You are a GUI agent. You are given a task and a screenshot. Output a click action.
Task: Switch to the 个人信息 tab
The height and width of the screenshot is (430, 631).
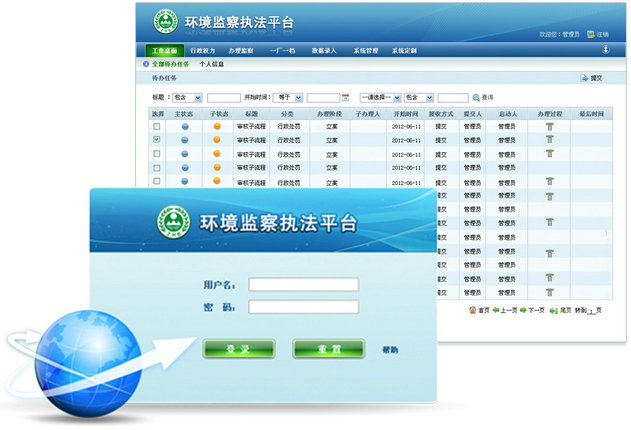click(211, 64)
